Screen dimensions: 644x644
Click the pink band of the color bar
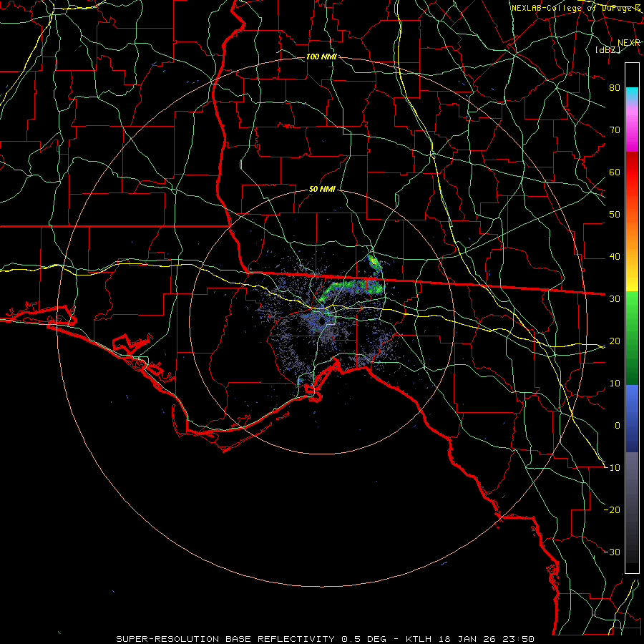pyautogui.click(x=632, y=127)
